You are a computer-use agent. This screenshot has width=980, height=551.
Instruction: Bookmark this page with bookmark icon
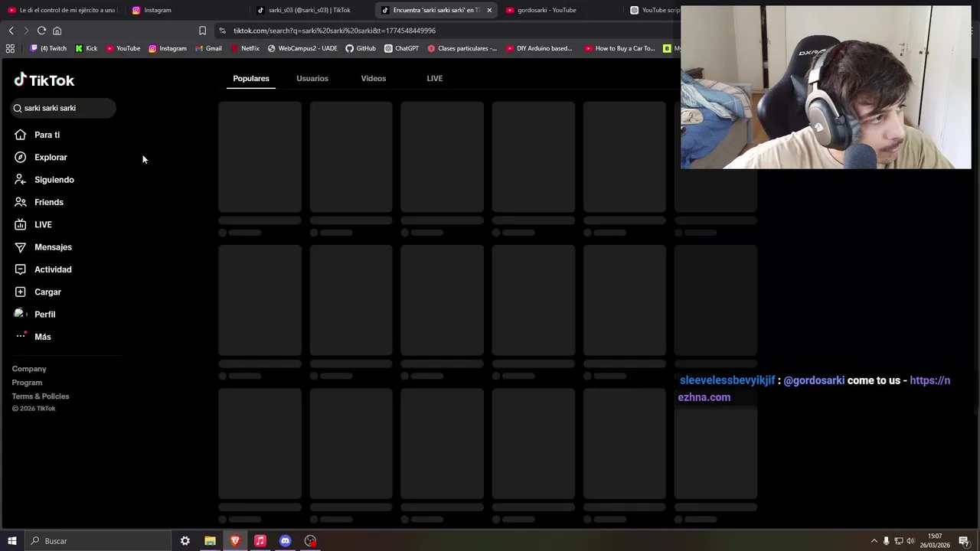(202, 31)
